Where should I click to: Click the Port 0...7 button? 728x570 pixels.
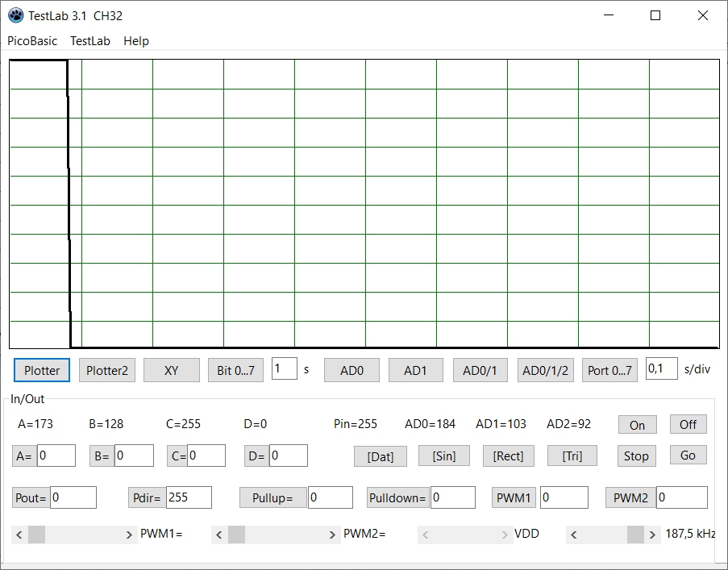[x=609, y=370]
